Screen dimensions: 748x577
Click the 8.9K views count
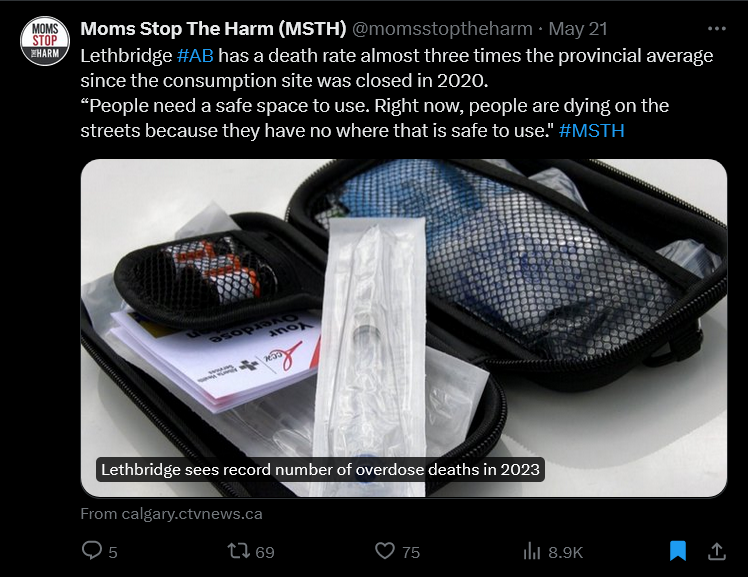(565, 552)
